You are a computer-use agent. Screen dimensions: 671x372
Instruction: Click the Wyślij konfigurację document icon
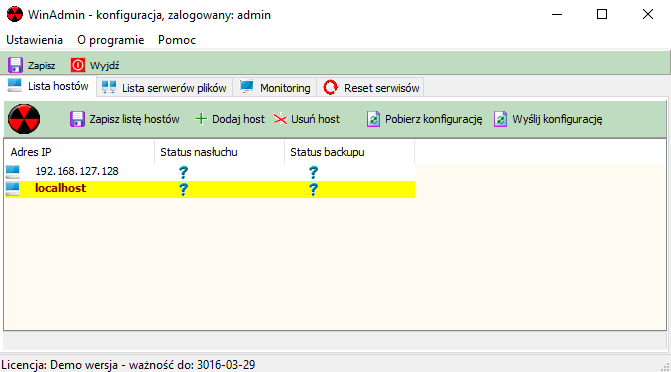pyautogui.click(x=500, y=119)
